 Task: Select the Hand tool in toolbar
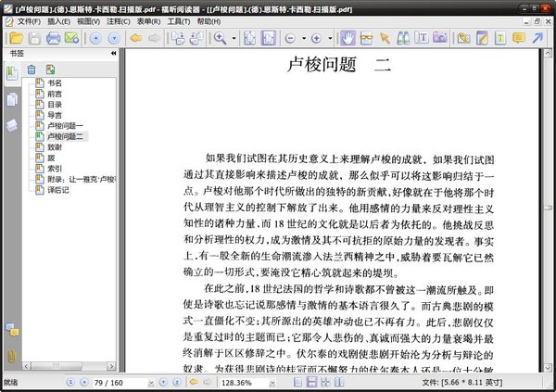(x=348, y=38)
